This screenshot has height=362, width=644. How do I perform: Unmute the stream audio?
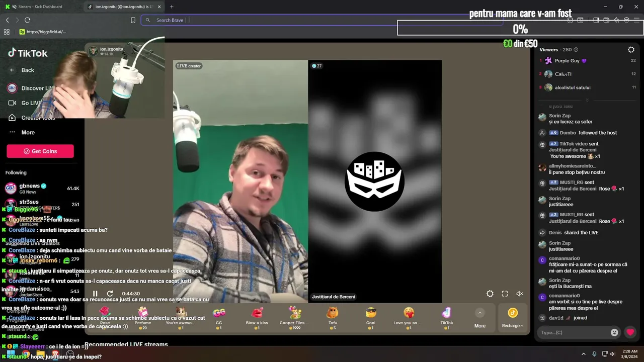point(520,294)
